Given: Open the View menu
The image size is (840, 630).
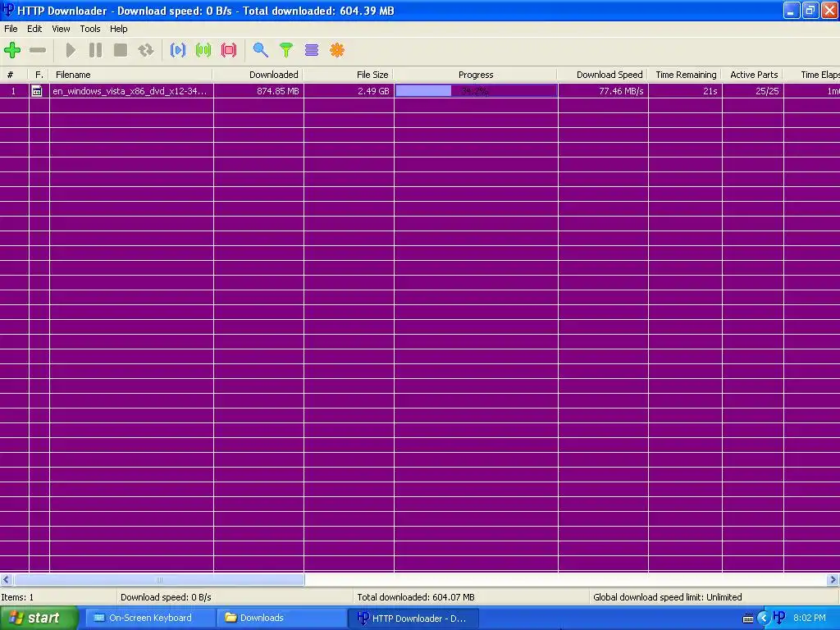Looking at the screenshot, I should 61,29.
